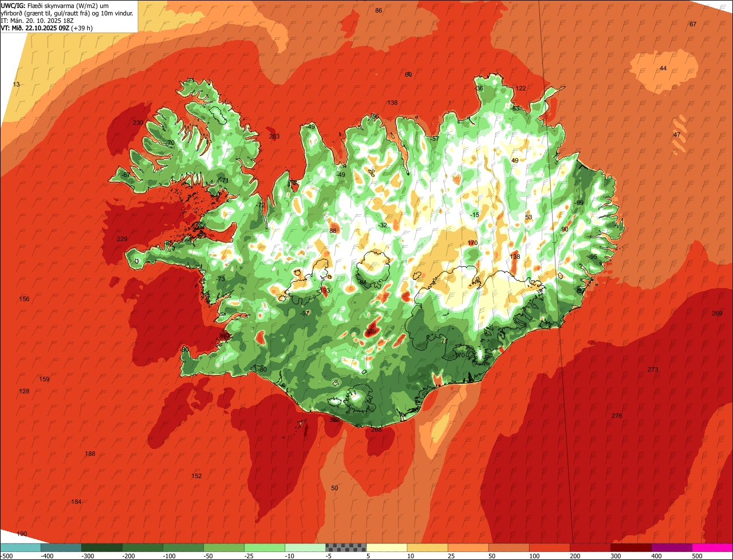Click the value -72 in west Iceland

(x=261, y=206)
